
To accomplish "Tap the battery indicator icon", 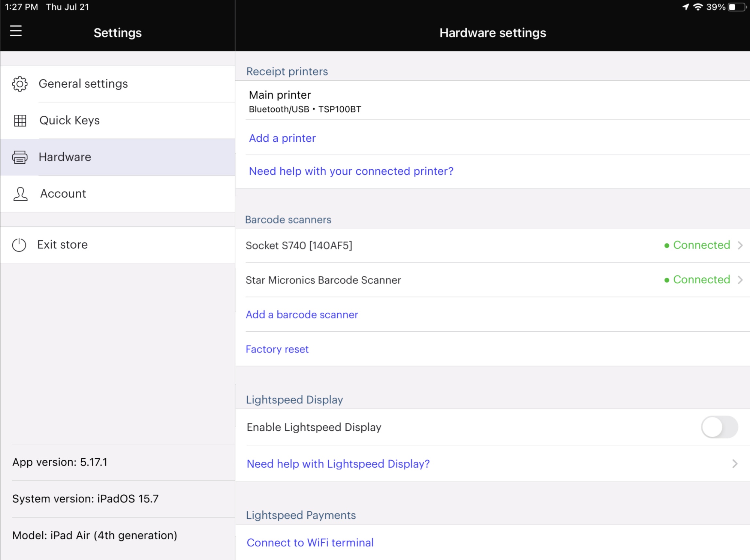I will tap(737, 7).
